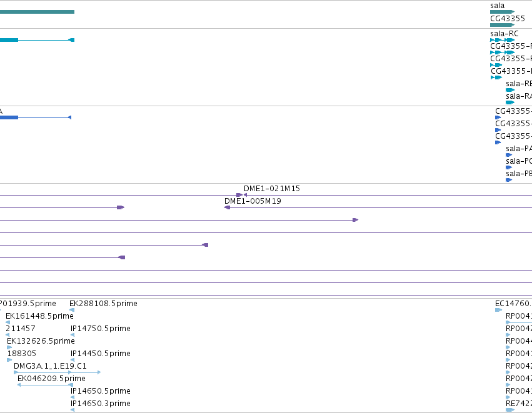Select the spliced glyph under EK046209.5prime
Screen dimensions: 532x413
pos(45,385)
